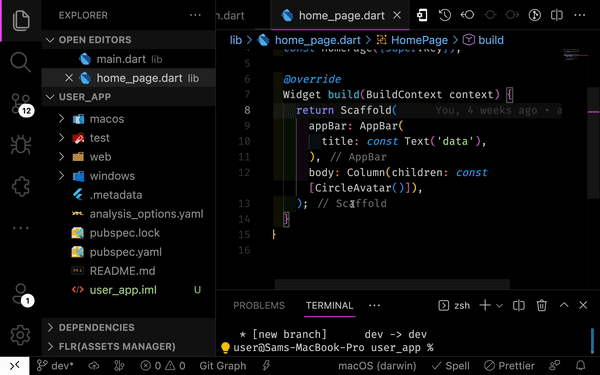Toggle file blame annotations icon
This screenshot has width=600, height=375.
(535, 15)
